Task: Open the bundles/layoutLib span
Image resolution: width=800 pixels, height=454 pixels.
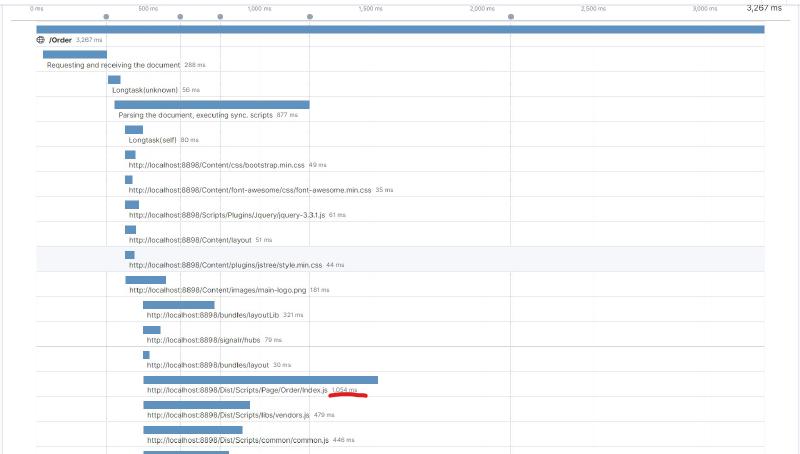Action: click(x=212, y=315)
